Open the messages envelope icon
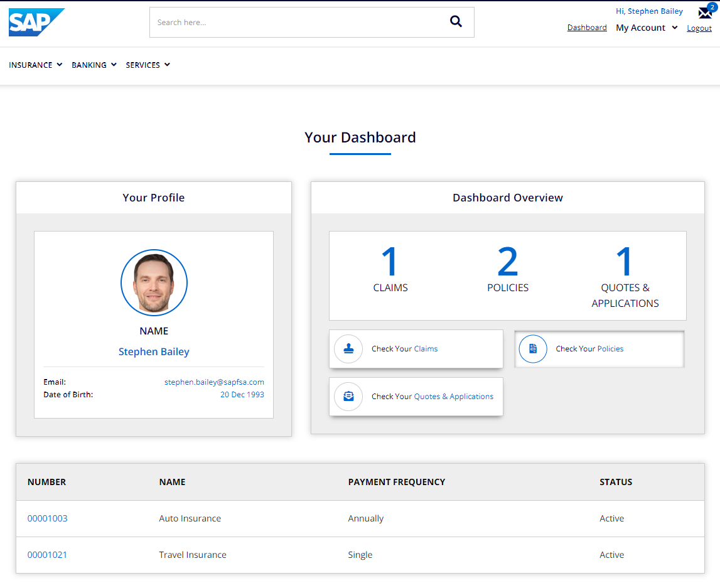 (705, 13)
